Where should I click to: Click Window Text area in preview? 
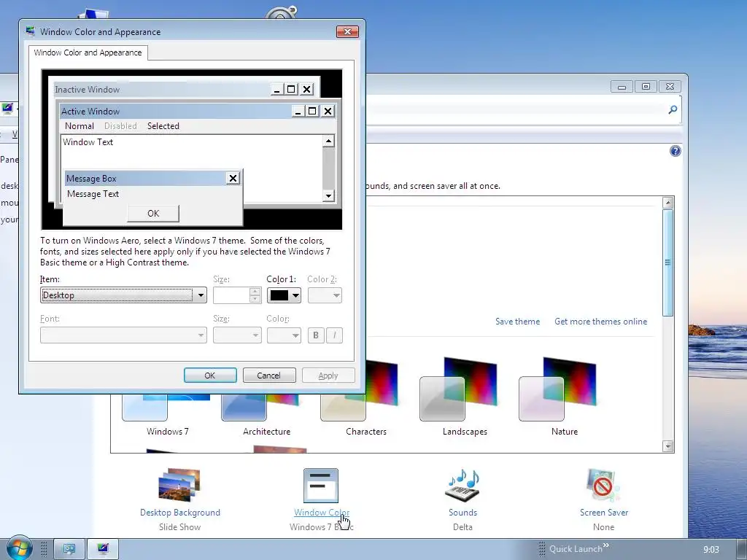click(88, 142)
